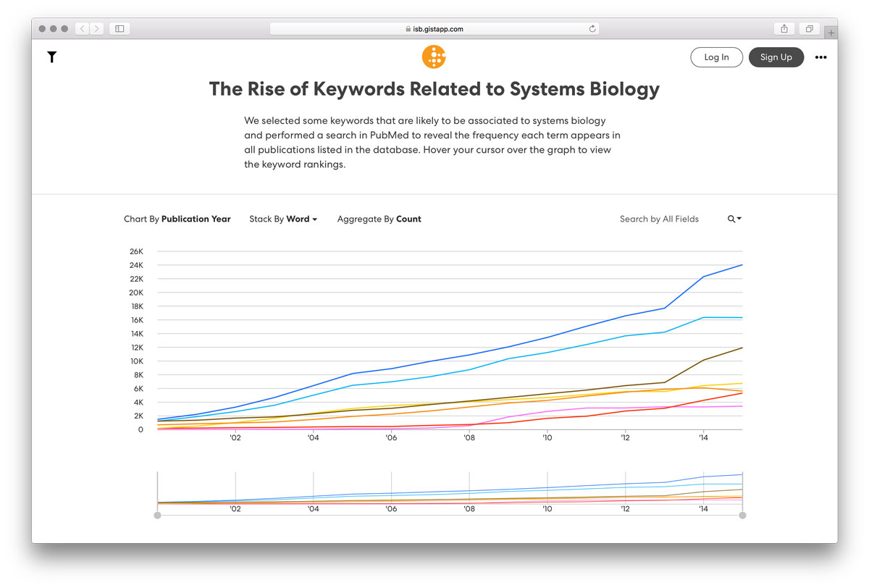Expand the Stack By Word dropdown

pos(283,219)
